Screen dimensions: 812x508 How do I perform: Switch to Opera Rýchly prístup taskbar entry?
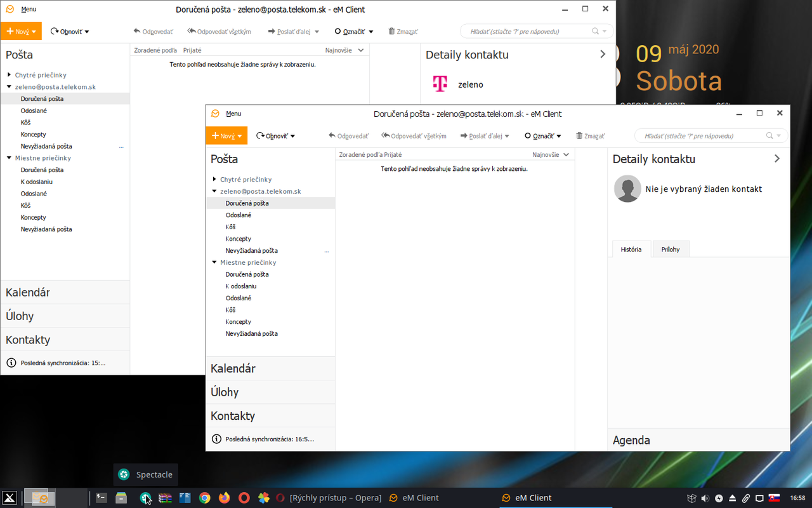(329, 498)
